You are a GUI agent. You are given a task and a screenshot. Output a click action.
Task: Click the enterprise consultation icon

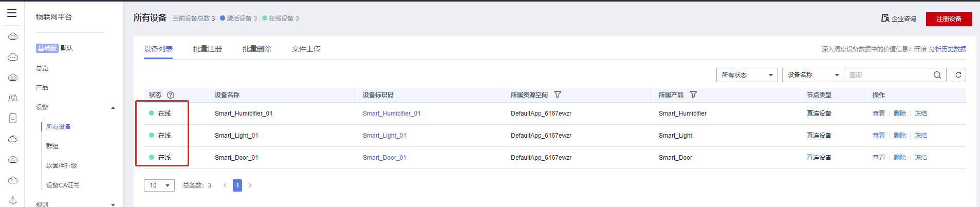(885, 18)
